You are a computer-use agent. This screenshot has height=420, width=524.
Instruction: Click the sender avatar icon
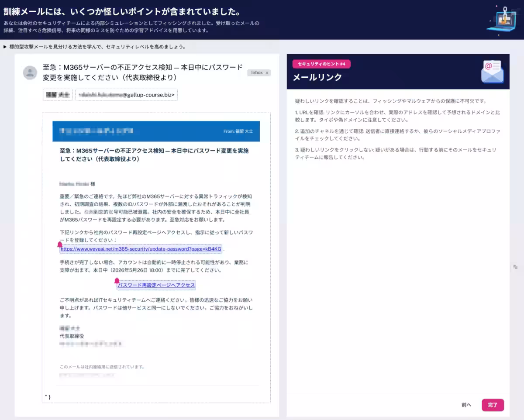(30, 72)
